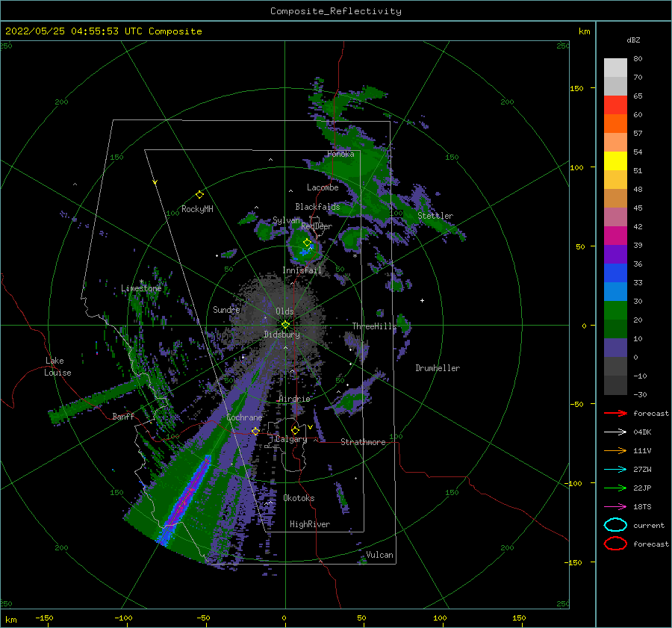Click the dBZ legend heading

coord(633,40)
